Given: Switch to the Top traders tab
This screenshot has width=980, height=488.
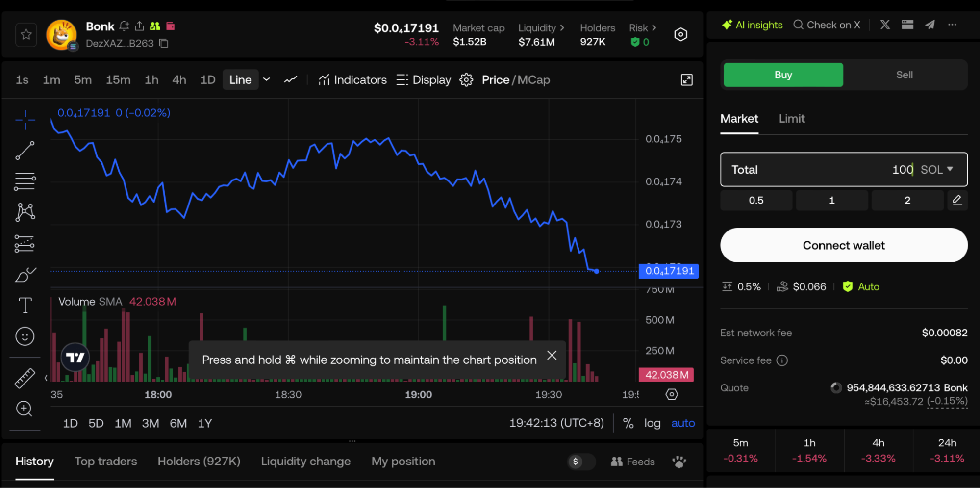Looking at the screenshot, I should coord(105,461).
